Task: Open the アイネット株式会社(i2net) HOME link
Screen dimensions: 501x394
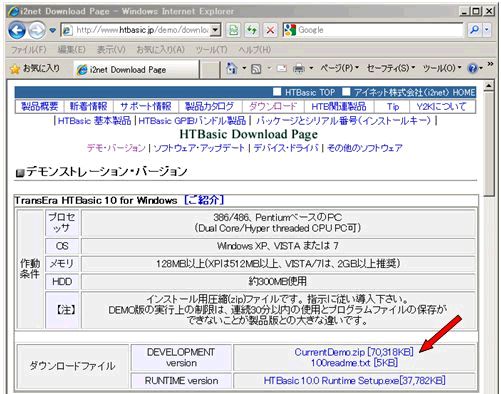Action: coord(414,92)
